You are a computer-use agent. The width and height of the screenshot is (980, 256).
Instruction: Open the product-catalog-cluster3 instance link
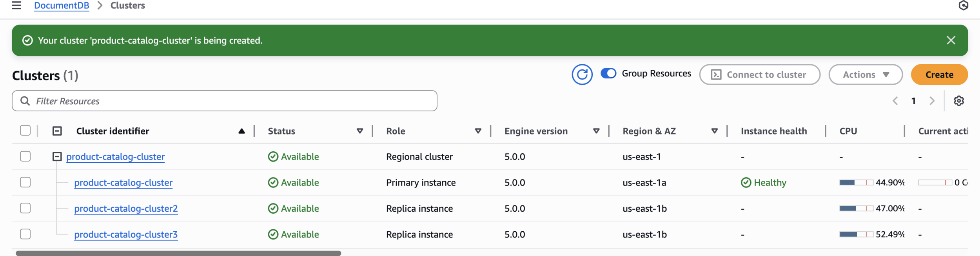pyautogui.click(x=126, y=234)
